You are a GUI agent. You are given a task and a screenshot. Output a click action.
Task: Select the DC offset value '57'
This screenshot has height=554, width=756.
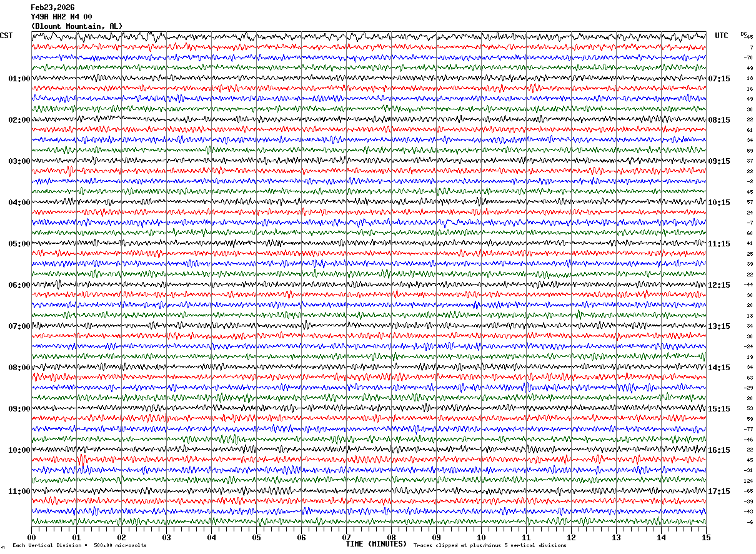click(x=749, y=202)
